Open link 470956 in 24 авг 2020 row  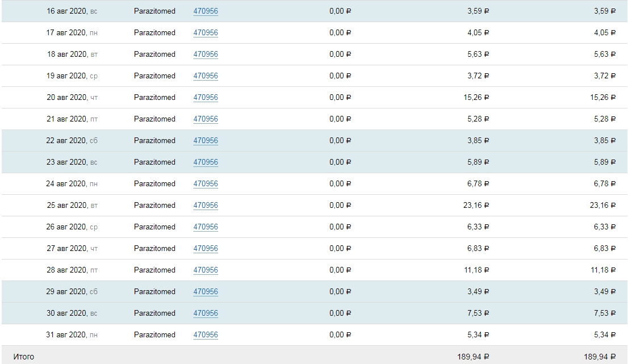[206, 184]
